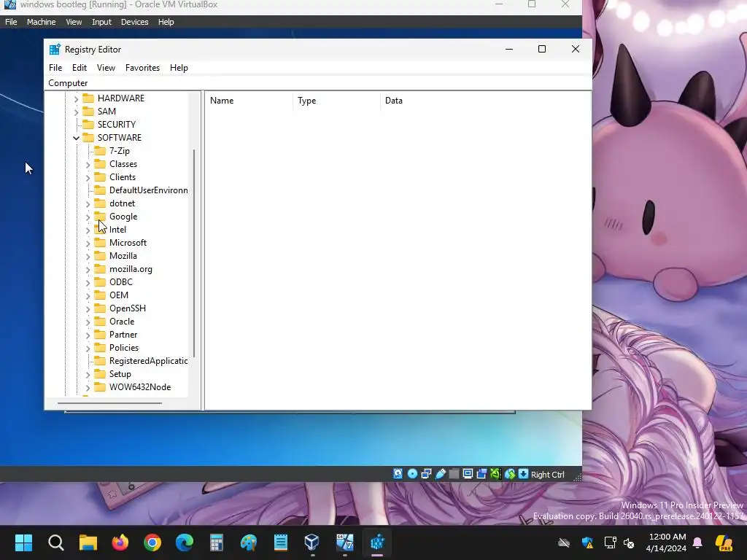Viewport: 747px width, 560px height.
Task: Click the Registry Editor taskbar icon
Action: pos(377,542)
